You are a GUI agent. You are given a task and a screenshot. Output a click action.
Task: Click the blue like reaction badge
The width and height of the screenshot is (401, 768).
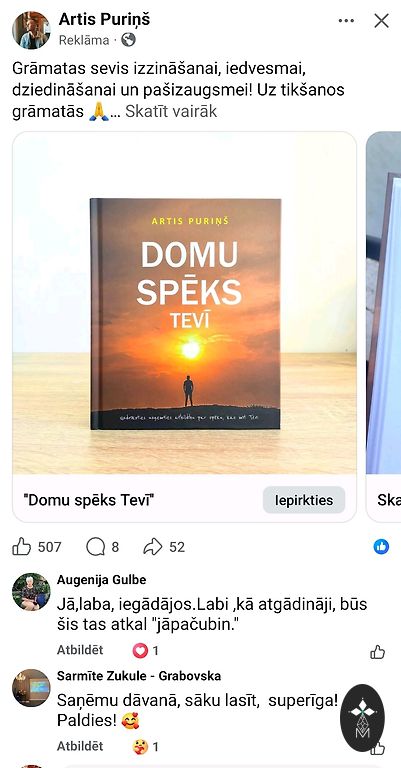point(381,547)
